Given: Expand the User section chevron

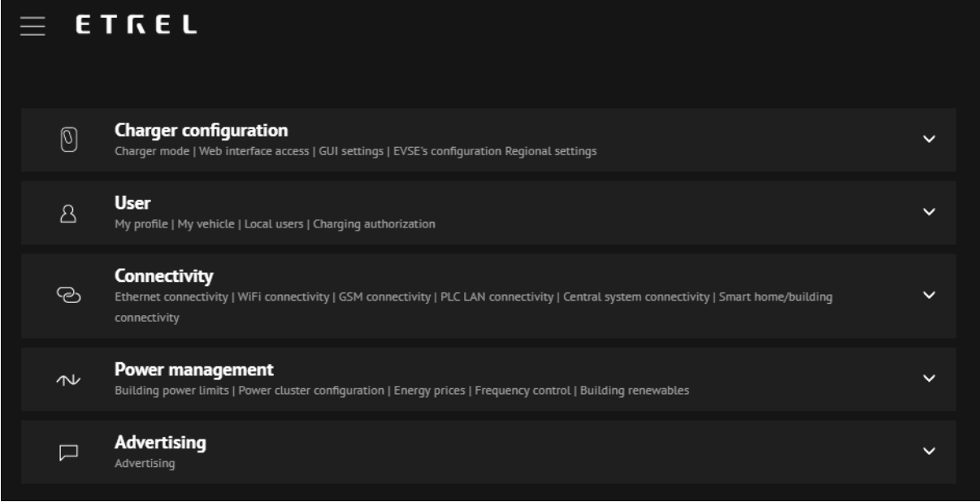Looking at the screenshot, I should point(930,212).
